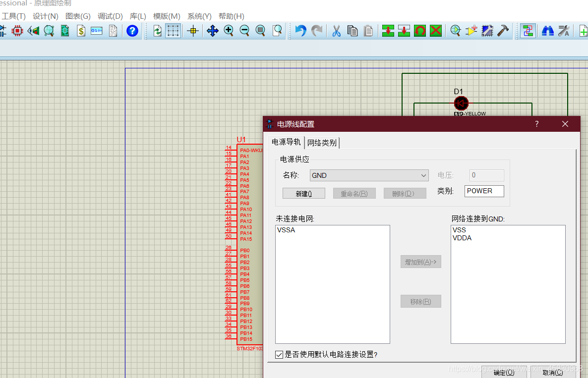Open the packaging tool wrench chip icon

[487, 31]
